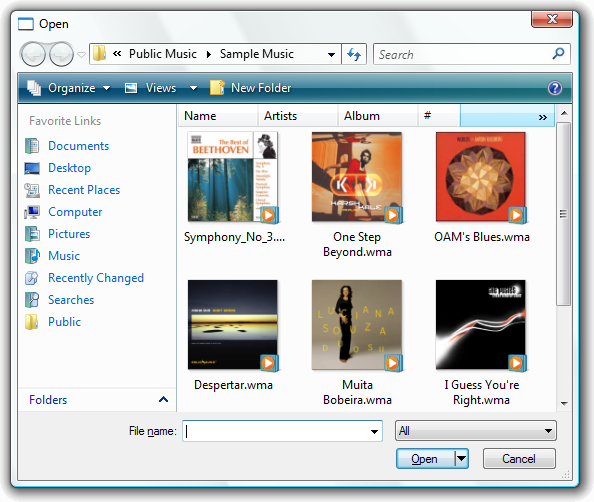Open the file type All dropdown
This screenshot has width=594, height=502.
coord(475,431)
